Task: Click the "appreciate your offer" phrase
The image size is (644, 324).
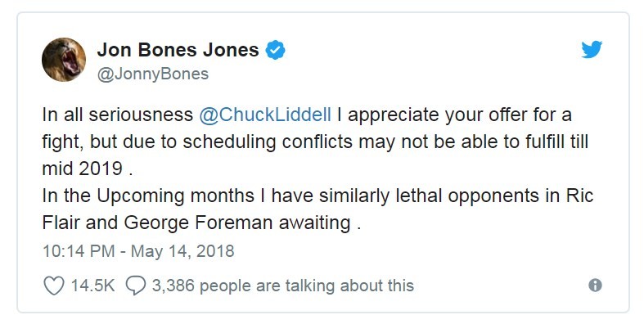Action: coord(416,115)
